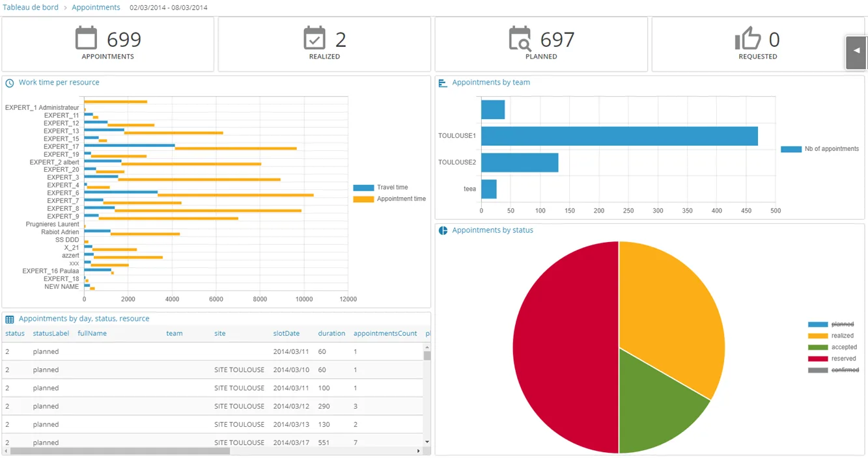Toggle Travel time series in chart legend
The image size is (868, 458).
coord(381,187)
